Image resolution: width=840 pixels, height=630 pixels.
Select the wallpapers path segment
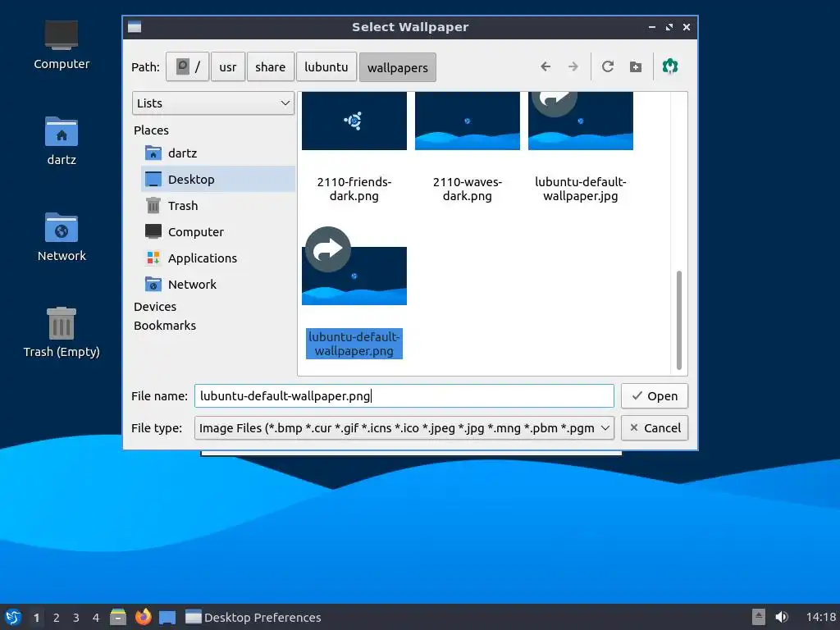point(398,67)
